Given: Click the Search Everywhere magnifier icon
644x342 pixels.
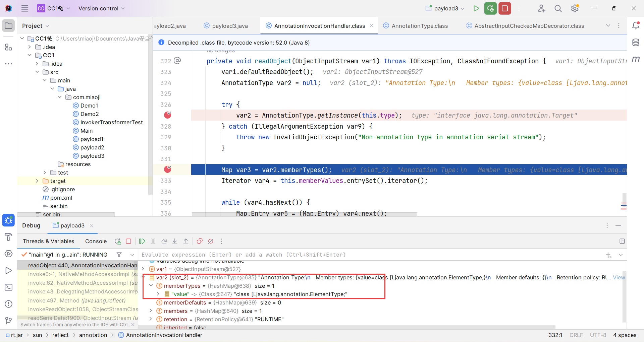Looking at the screenshot, I should coord(558,8).
